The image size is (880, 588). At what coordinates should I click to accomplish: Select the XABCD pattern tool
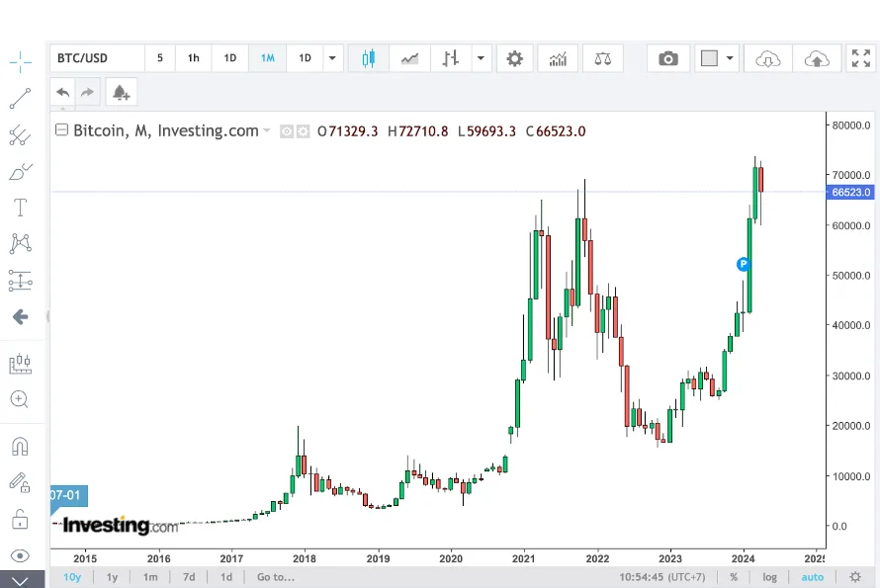[x=20, y=243]
